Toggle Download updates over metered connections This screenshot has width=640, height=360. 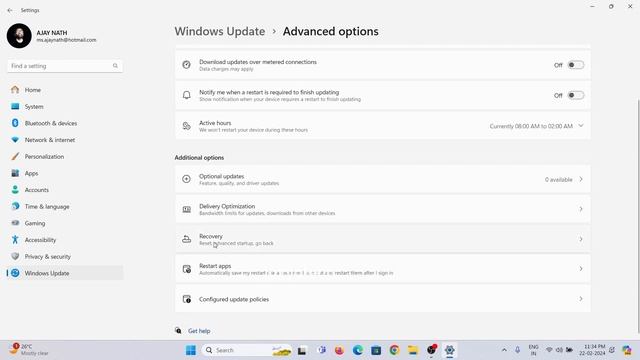pos(576,65)
